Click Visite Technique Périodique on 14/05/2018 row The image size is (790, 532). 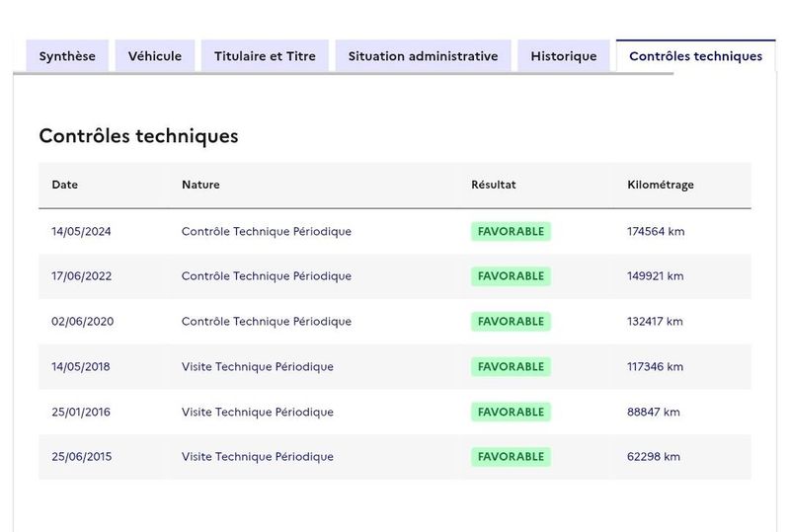point(258,367)
